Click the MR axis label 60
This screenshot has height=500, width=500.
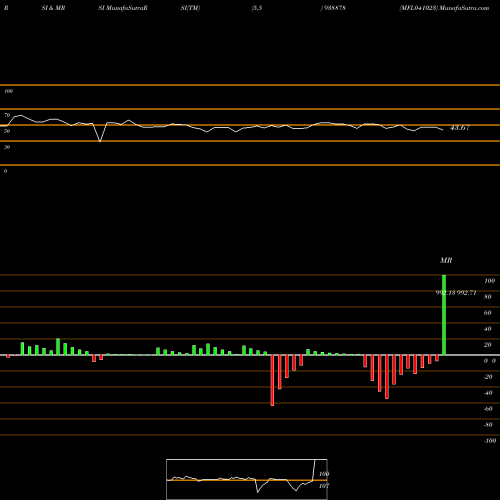coord(488,313)
